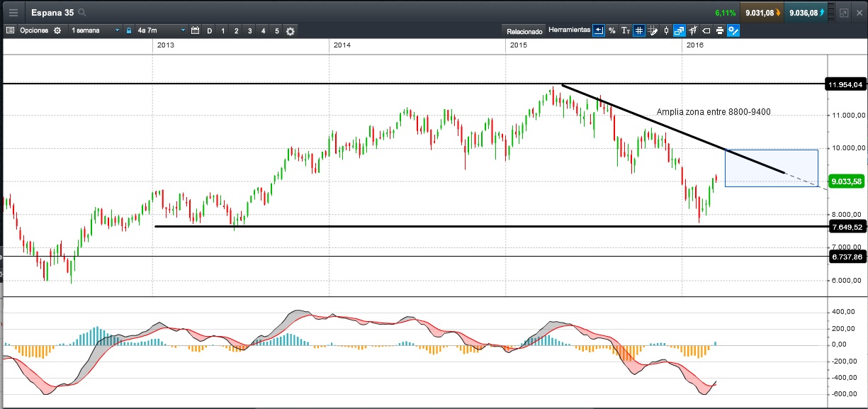The width and height of the screenshot is (868, 409).
Task: Click the search icon next to Espana 35
Action: 82,13
